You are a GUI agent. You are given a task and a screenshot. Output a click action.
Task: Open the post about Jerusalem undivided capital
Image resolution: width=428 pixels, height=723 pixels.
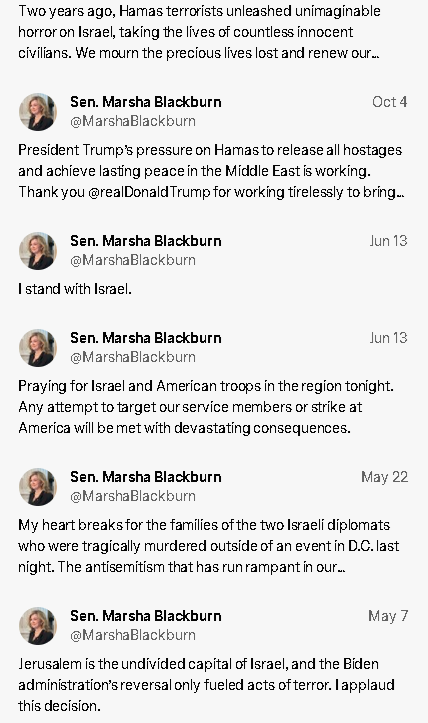[x=206, y=685]
